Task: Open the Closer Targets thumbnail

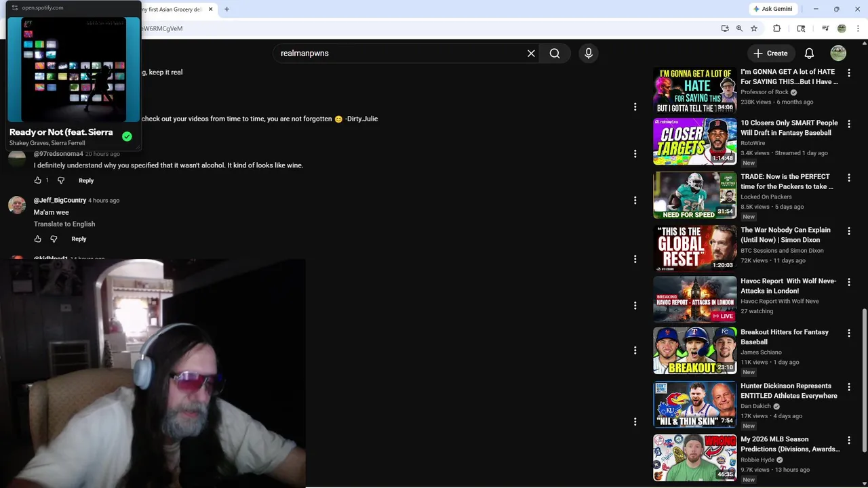Action: pos(694,142)
